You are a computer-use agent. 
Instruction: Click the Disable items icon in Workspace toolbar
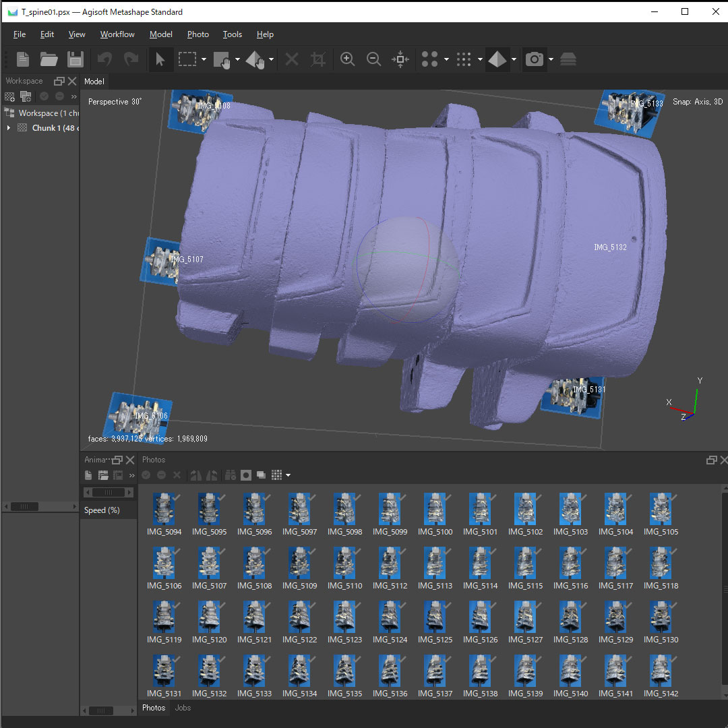pos(59,96)
